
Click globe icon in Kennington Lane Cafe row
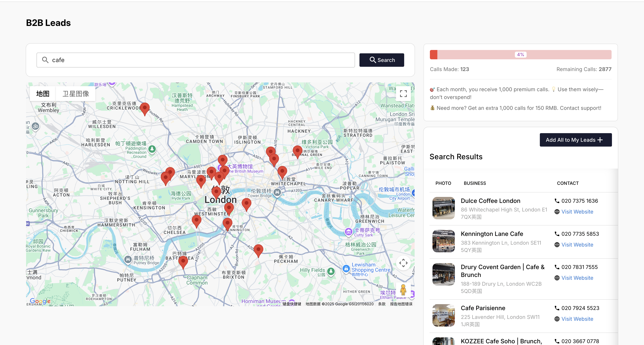click(557, 245)
